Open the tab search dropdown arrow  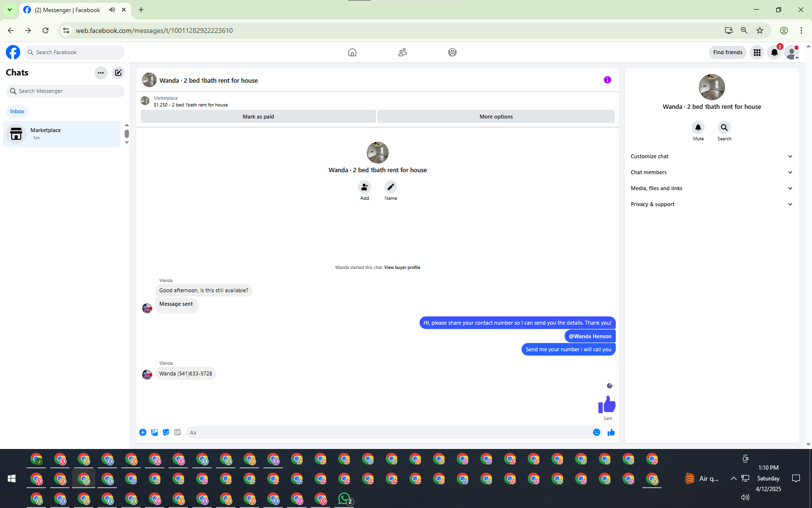pyautogui.click(x=10, y=10)
